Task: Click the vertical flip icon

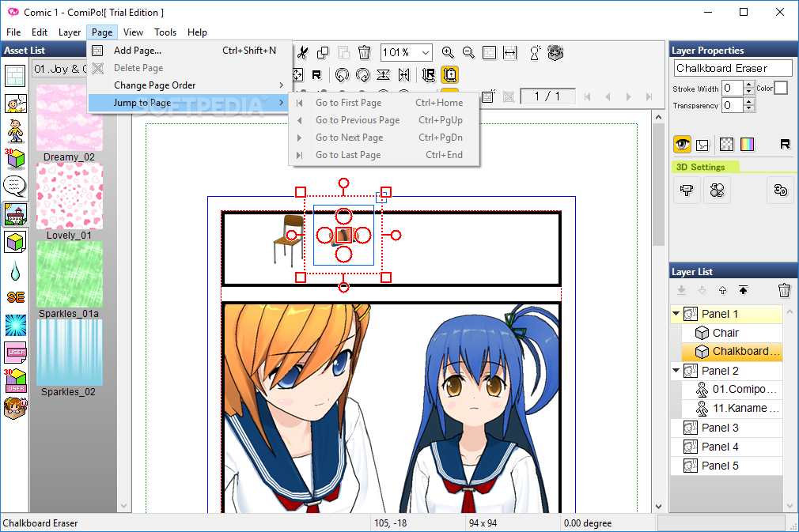Action: [383, 75]
